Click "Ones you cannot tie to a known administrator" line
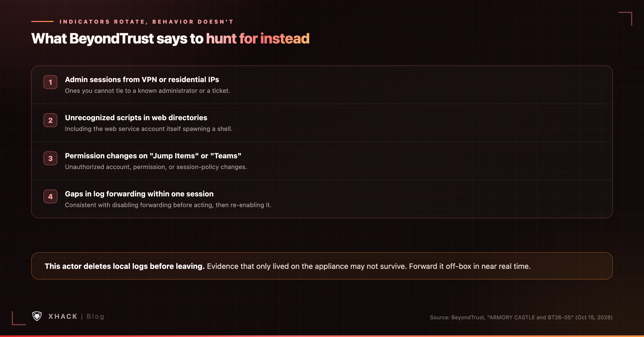The height and width of the screenshot is (337, 644). 148,91
